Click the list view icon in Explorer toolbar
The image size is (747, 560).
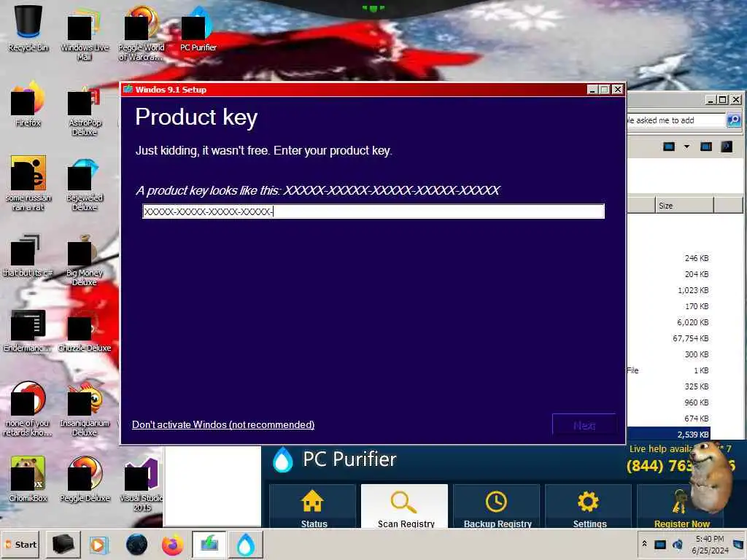[669, 146]
